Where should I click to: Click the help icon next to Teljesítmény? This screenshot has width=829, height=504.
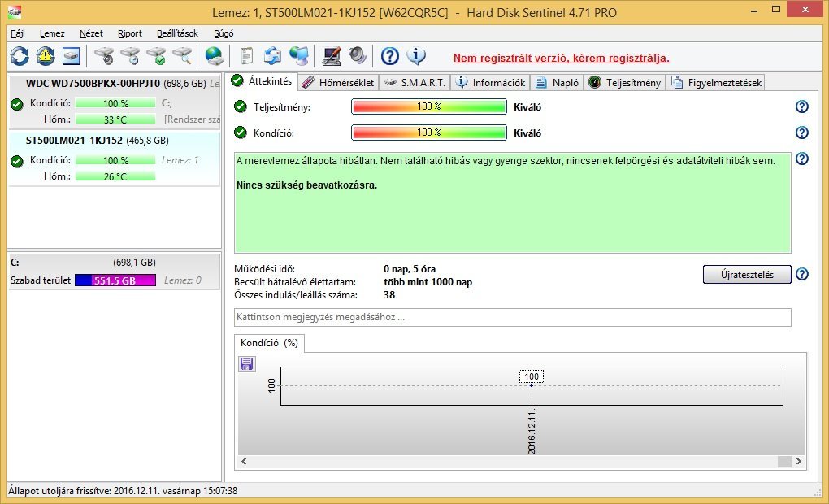(802, 106)
